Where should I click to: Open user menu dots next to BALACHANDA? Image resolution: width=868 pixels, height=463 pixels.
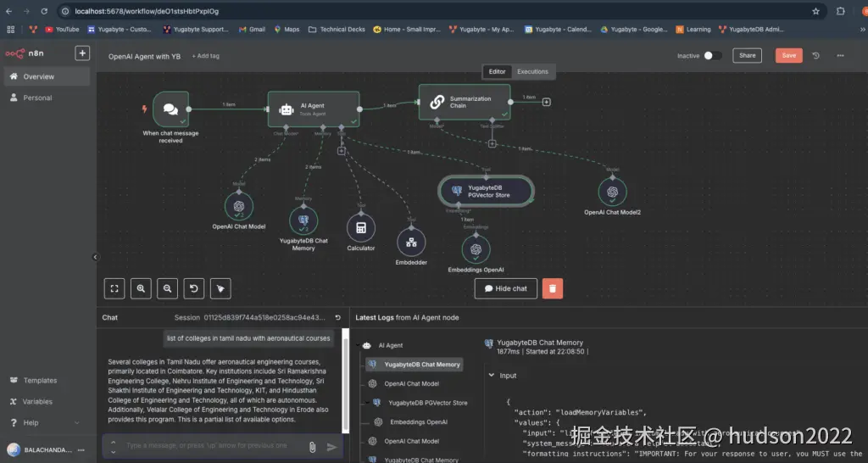coord(81,449)
